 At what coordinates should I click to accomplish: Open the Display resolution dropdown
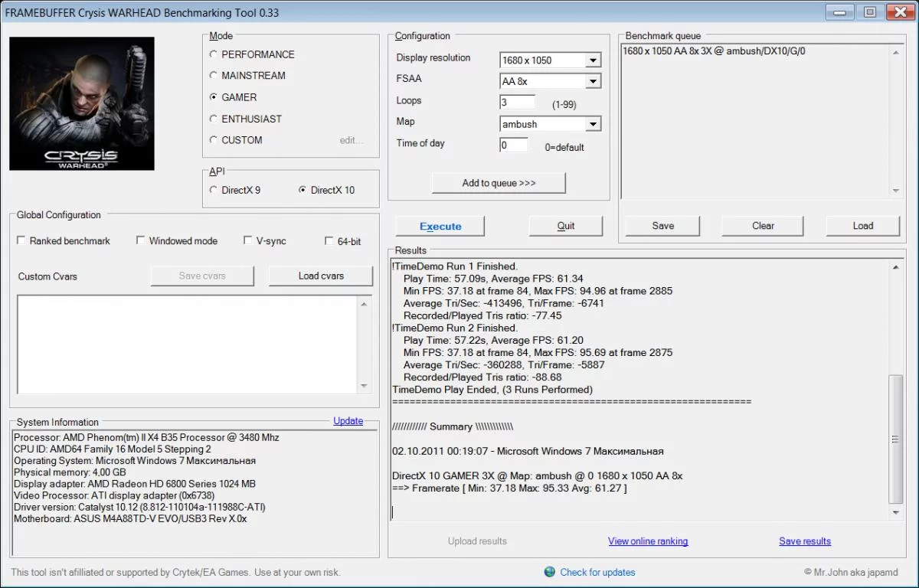pos(593,60)
